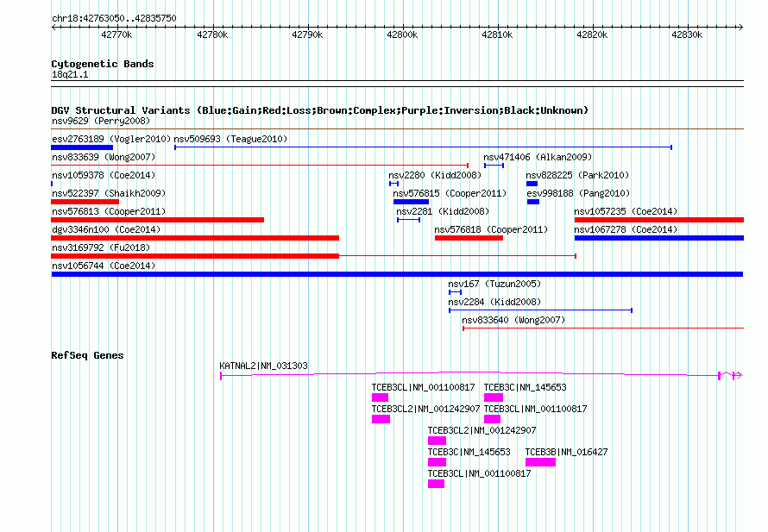This screenshot has width=768, height=532.
Task: Select nsv3169792 (Fu2018) variant label
Action: pos(101,247)
